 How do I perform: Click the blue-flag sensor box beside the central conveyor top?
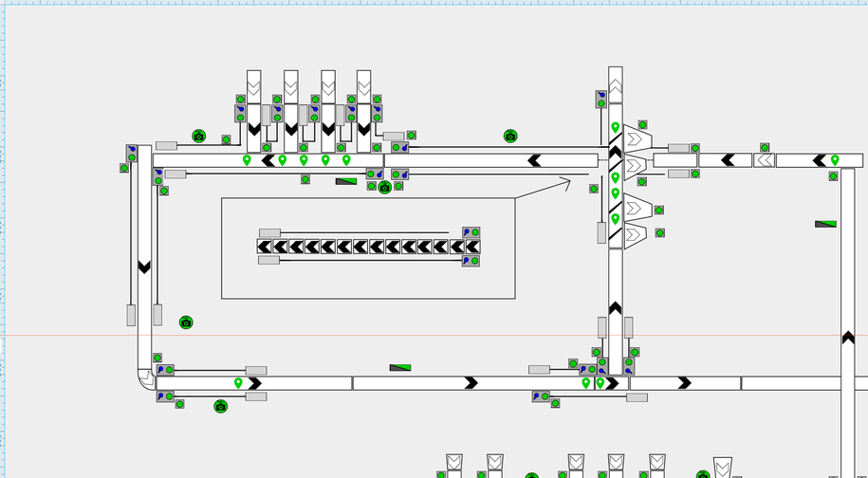click(601, 99)
